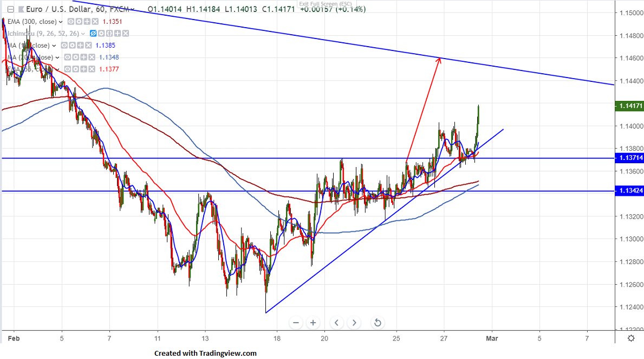Remove the Ichimoku indicator with X

(126, 34)
